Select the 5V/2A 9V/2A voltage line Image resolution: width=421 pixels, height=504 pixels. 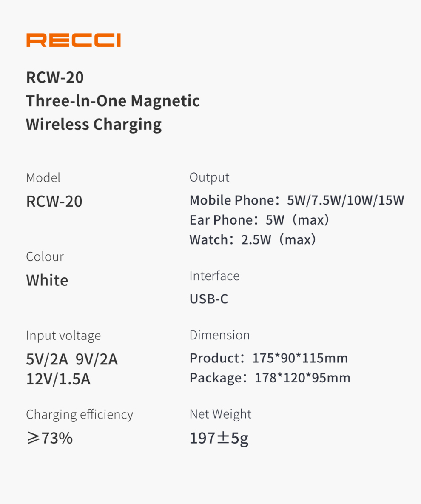tap(72, 360)
